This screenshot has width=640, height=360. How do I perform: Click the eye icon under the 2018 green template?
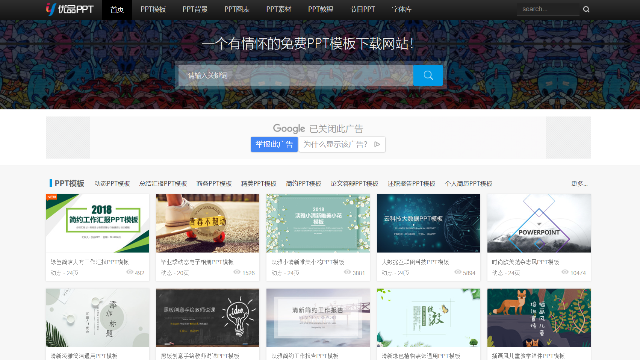(x=130, y=272)
